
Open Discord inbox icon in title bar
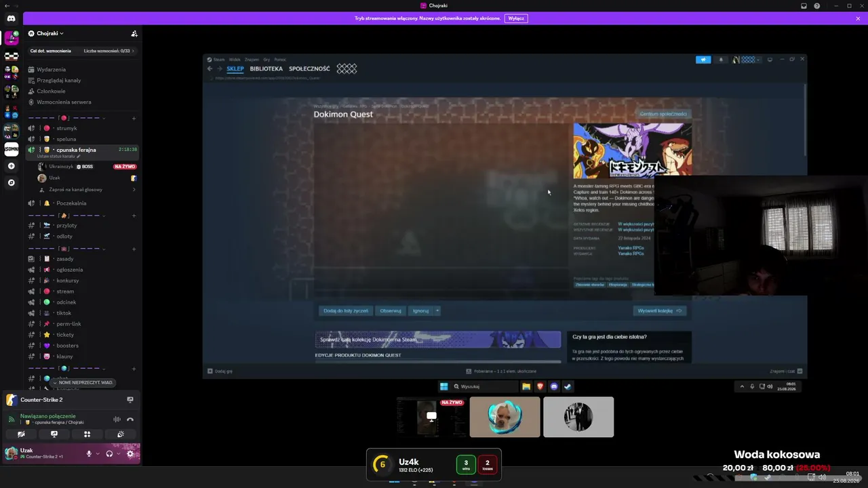[804, 5]
